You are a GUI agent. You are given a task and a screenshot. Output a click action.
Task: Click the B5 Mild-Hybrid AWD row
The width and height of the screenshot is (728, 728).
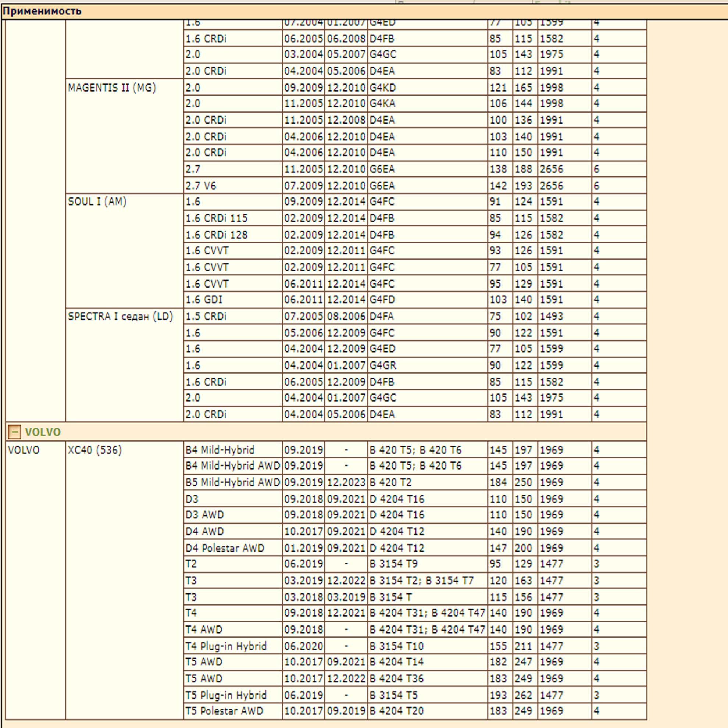[232, 482]
